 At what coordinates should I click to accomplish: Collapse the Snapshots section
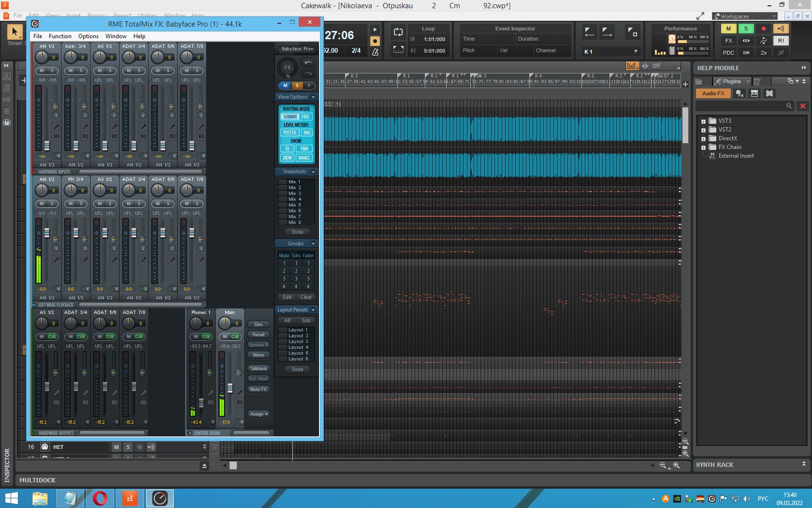point(313,172)
